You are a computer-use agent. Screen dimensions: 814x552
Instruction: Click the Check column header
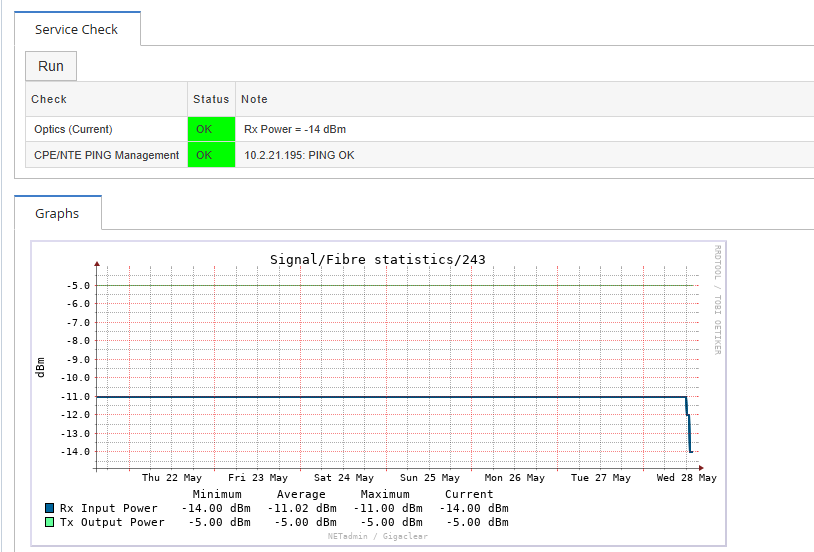click(49, 99)
